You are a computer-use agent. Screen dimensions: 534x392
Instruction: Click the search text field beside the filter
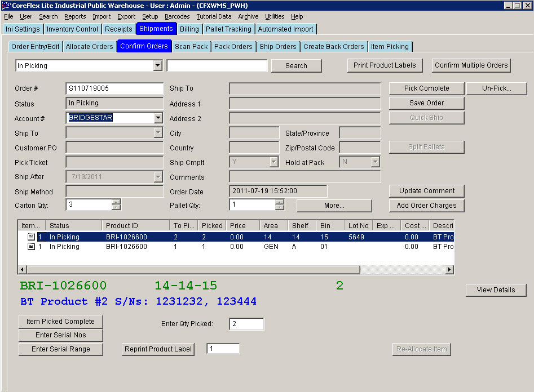tap(217, 65)
